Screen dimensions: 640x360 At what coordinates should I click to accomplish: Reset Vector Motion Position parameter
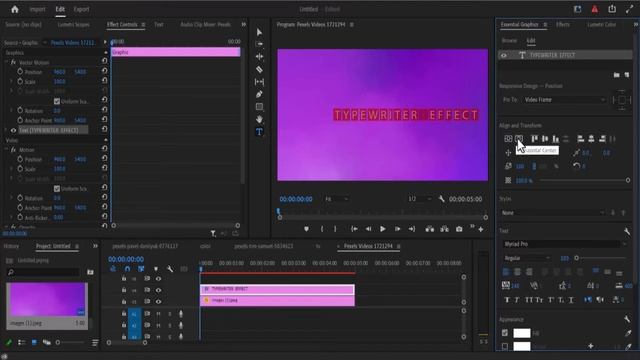click(104, 71)
